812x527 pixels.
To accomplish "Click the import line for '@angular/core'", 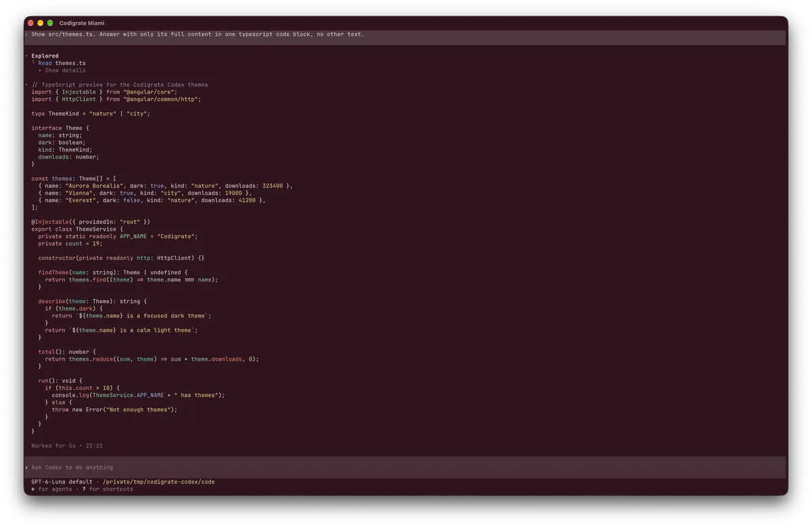I will click(x=104, y=92).
